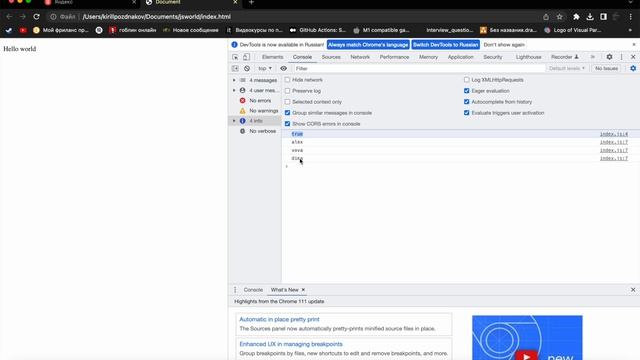Screen dimensions: 640x360
Task: Open drawer three-dot menu icon
Action: coord(235,290)
